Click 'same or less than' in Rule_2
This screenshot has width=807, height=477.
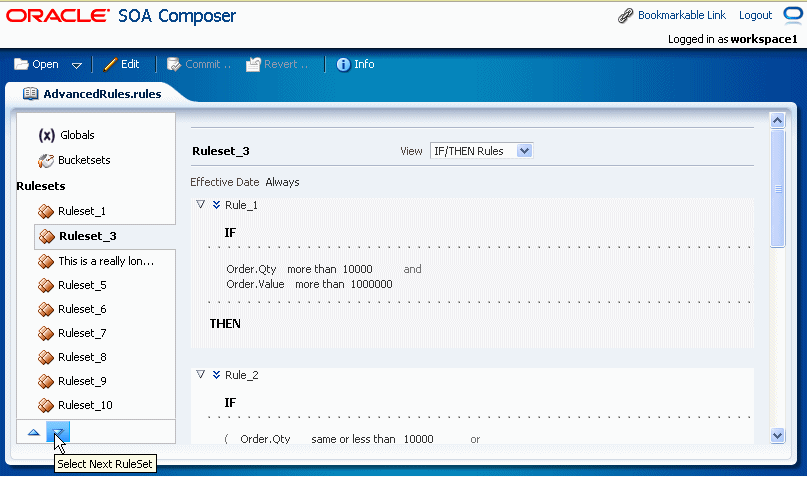[x=353, y=439]
